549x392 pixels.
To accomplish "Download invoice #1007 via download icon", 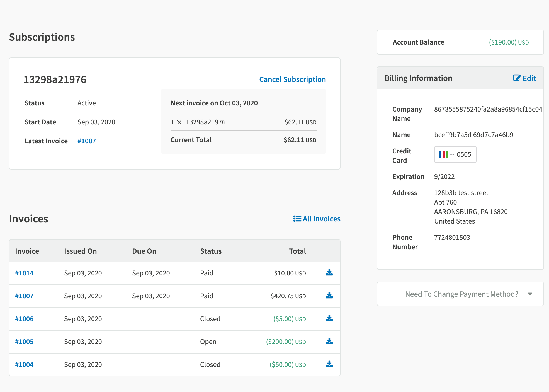I will point(329,296).
